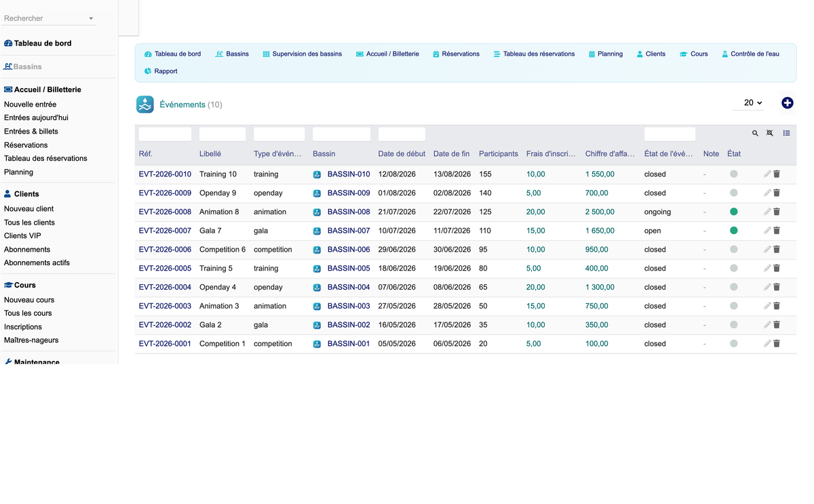Click grey status dot for EVT-2026-0010
The width and height of the screenshot is (814, 504).
(734, 174)
